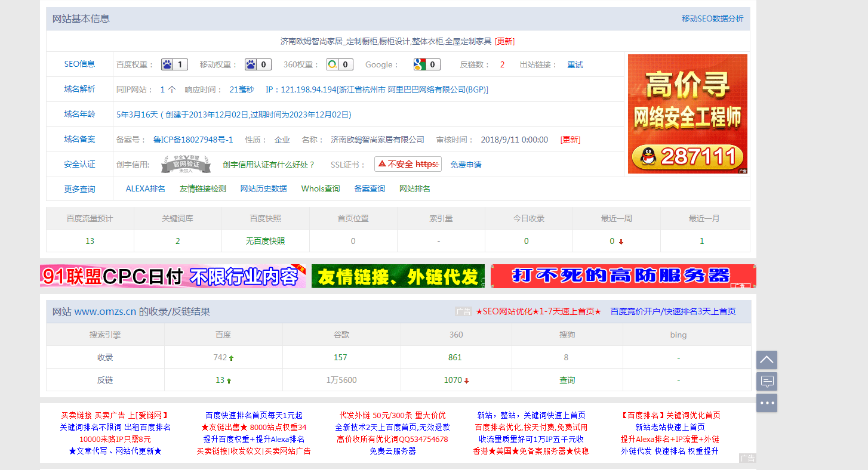Click 同IP网站 1 个 link

coord(168,89)
